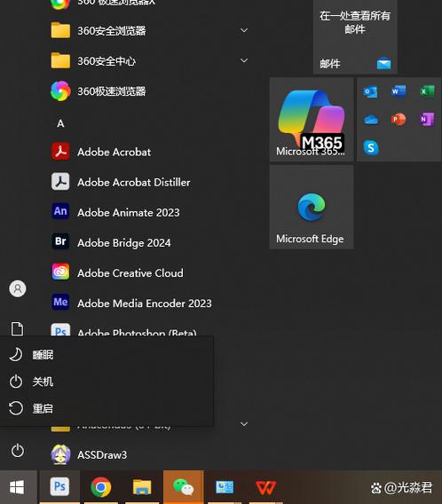This screenshot has height=504, width=442.
Task: Click the 360安全浏览器 label
Action: click(112, 31)
